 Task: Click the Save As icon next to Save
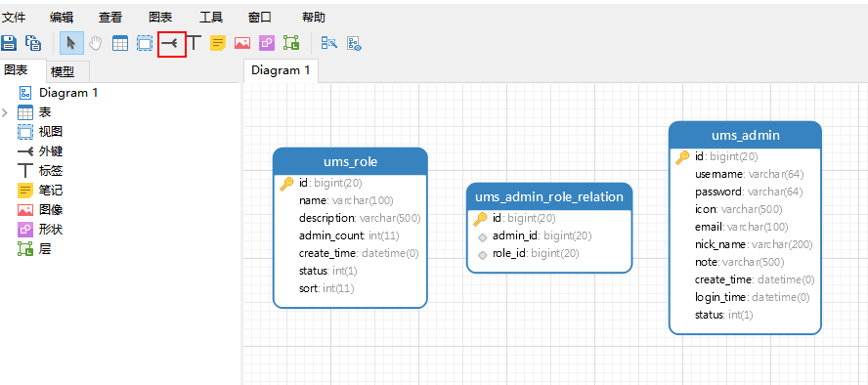point(34,43)
